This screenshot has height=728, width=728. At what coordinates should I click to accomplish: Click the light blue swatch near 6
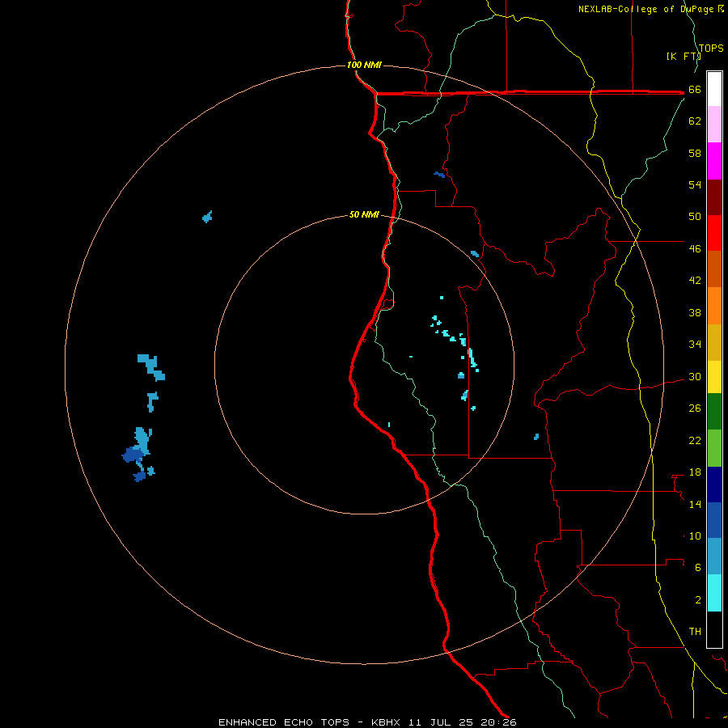tap(714, 557)
